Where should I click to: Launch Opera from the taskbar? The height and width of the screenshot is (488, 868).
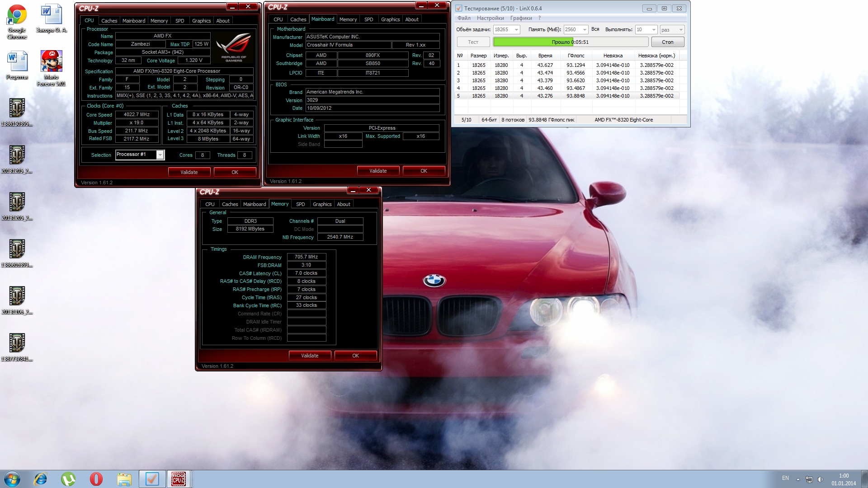[96, 479]
